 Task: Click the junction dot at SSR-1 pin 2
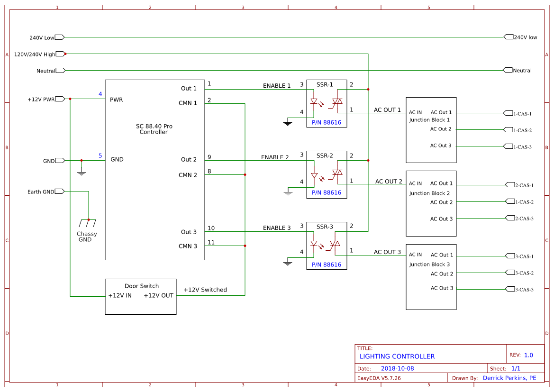pyautogui.click(x=368, y=90)
